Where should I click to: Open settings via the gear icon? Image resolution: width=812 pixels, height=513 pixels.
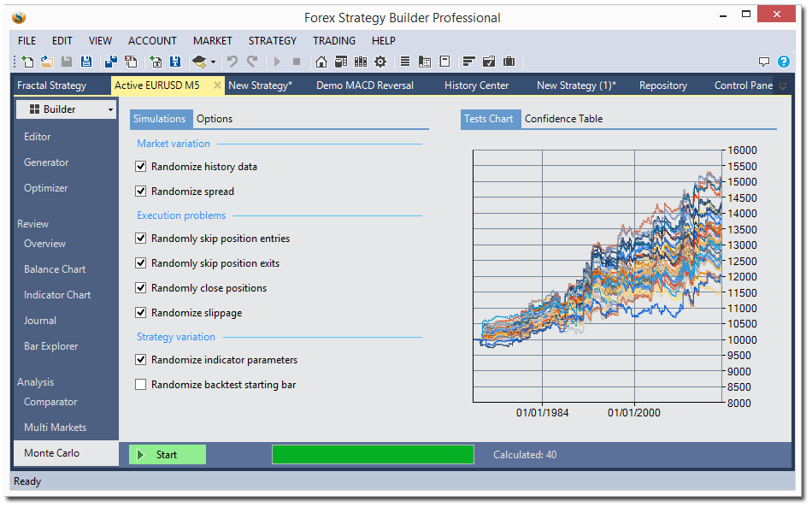pyautogui.click(x=380, y=61)
